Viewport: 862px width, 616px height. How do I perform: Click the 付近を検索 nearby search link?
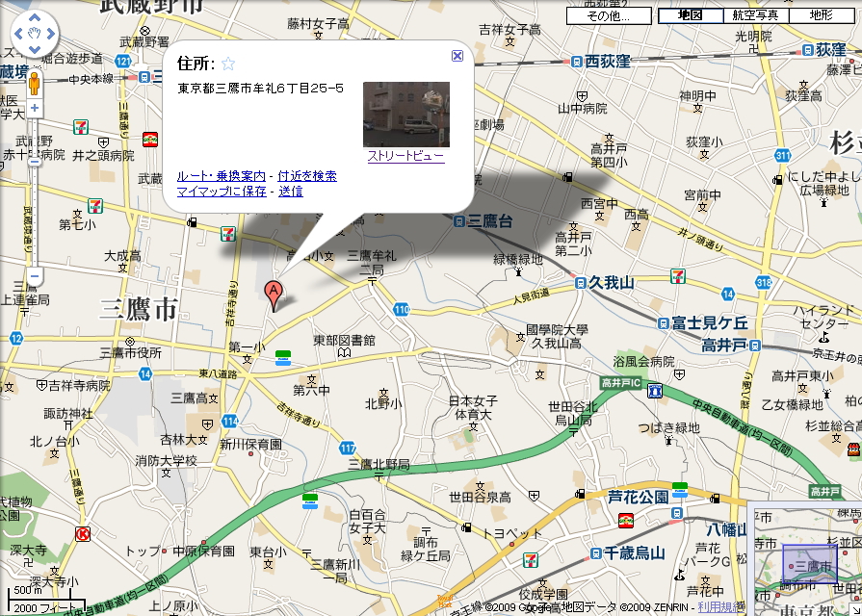[x=307, y=176]
